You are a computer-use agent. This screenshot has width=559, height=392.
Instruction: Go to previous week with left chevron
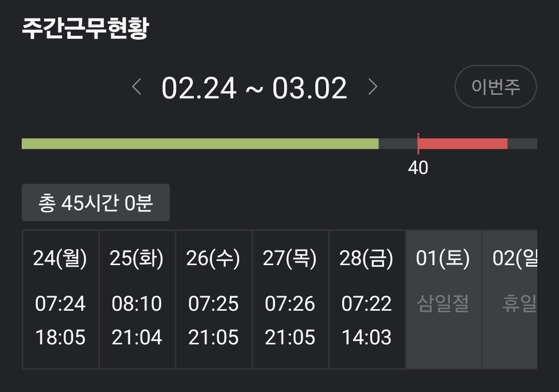(137, 87)
